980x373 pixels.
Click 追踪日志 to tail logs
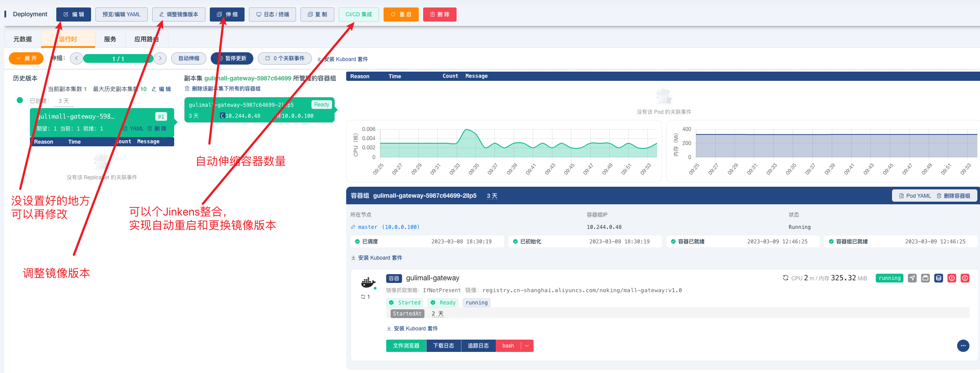(478, 346)
